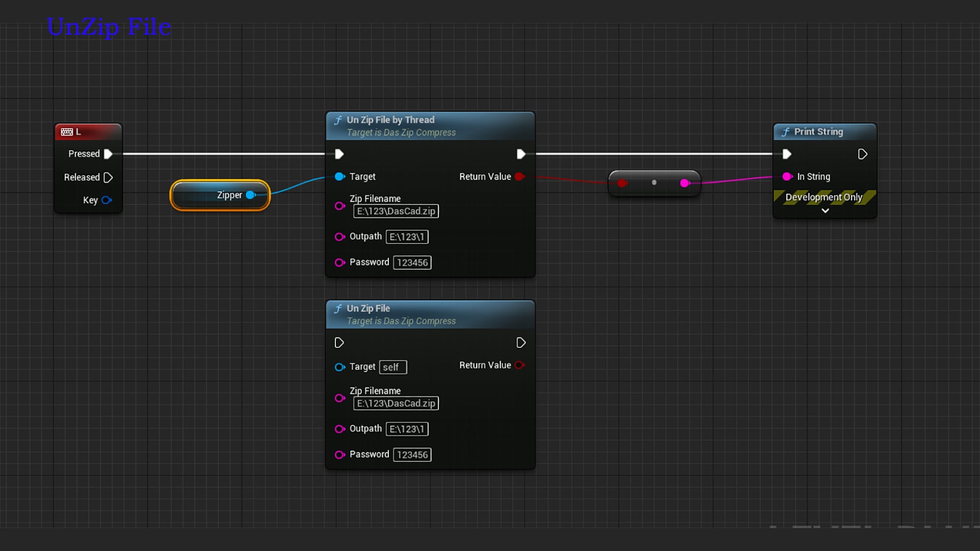Click the Zipper variable output pin
The width and height of the screenshot is (980, 551).
(251, 195)
